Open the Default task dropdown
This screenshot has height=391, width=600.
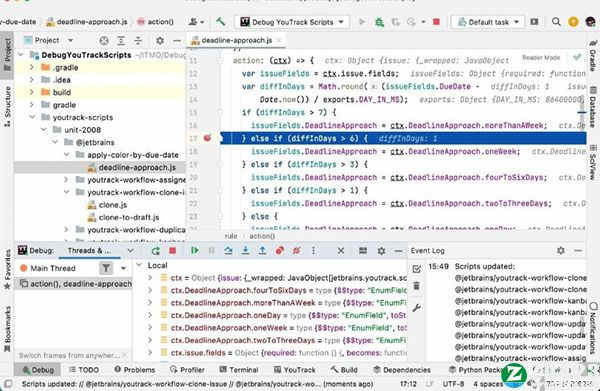coord(488,22)
